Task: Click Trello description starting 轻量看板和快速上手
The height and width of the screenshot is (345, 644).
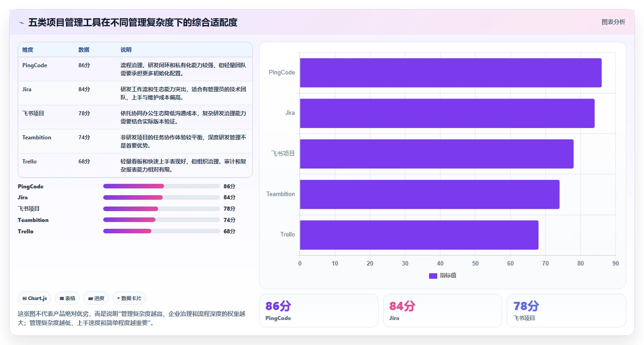Action: click(183, 166)
